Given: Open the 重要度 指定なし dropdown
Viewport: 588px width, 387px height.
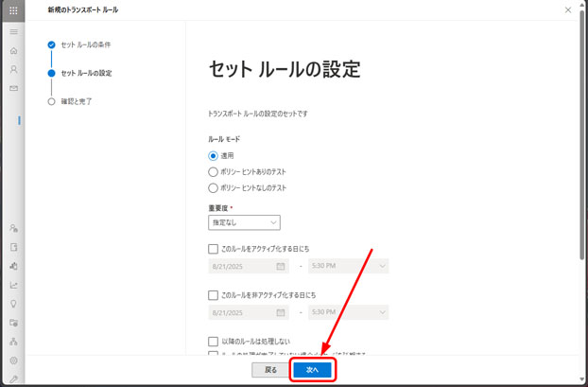Looking at the screenshot, I should click(x=244, y=222).
